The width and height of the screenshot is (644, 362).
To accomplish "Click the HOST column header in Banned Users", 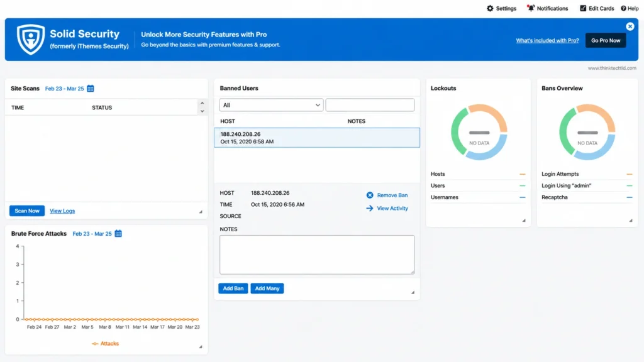I will 228,121.
